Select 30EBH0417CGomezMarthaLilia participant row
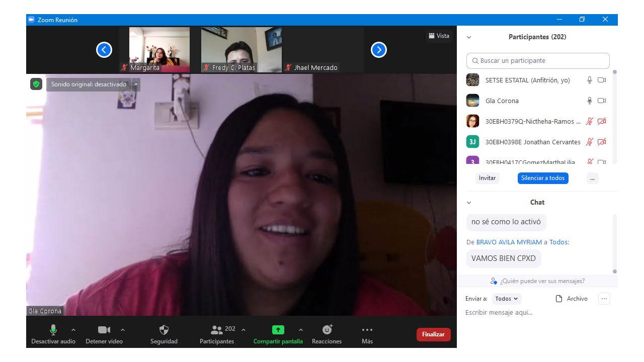This screenshot has width=644, height=362. pyautogui.click(x=537, y=161)
